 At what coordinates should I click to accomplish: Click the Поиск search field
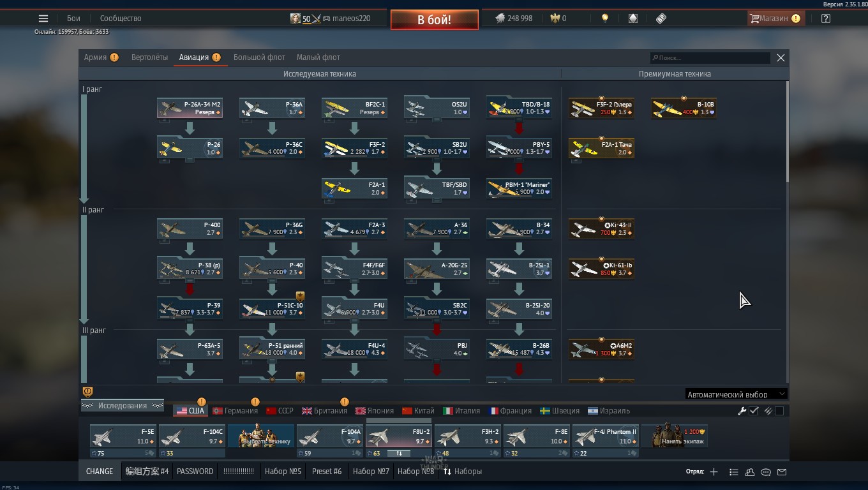tap(710, 58)
